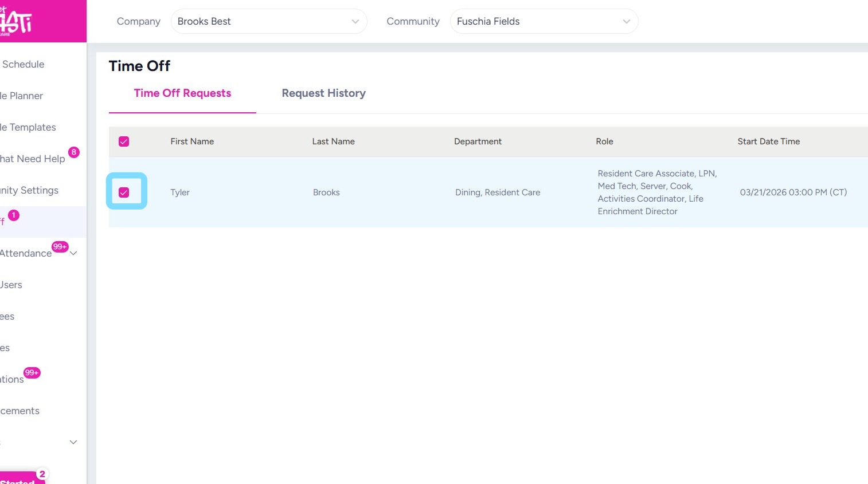Uncheck the checkbox for Tyler Brooks' row
Viewport: 868px width, 484px height.
124,192
